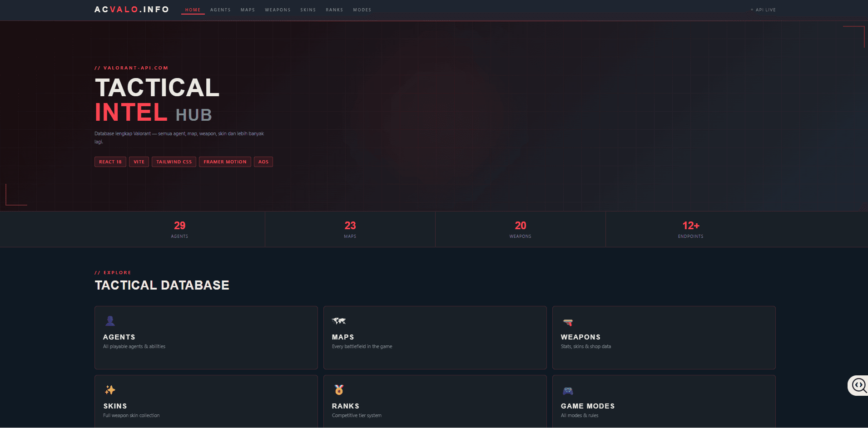The width and height of the screenshot is (868, 428).
Task: Open the Agents navigation menu item
Action: pyautogui.click(x=220, y=10)
